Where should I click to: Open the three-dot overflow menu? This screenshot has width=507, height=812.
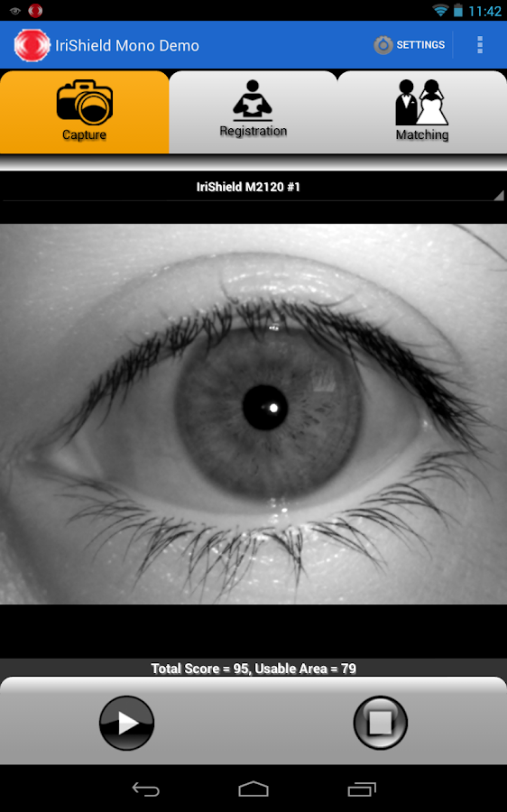click(480, 45)
